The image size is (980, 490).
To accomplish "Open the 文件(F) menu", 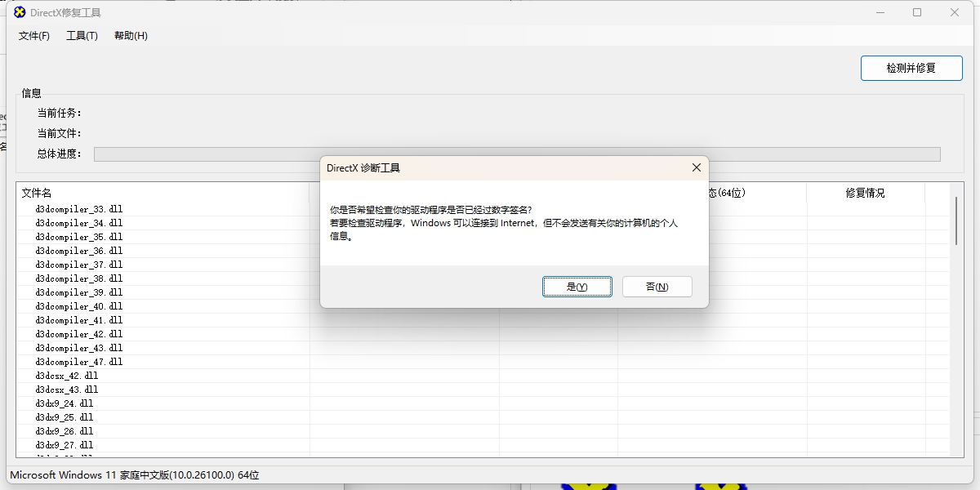I will tap(34, 36).
